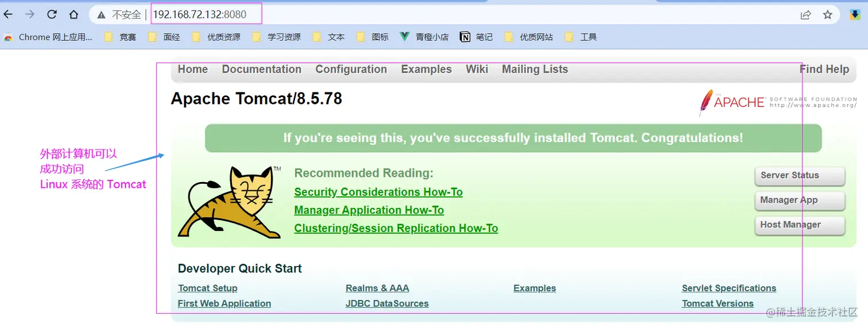This screenshot has height=328, width=868.
Task: Open the 青橙小店 bookmark
Action: coord(425,37)
